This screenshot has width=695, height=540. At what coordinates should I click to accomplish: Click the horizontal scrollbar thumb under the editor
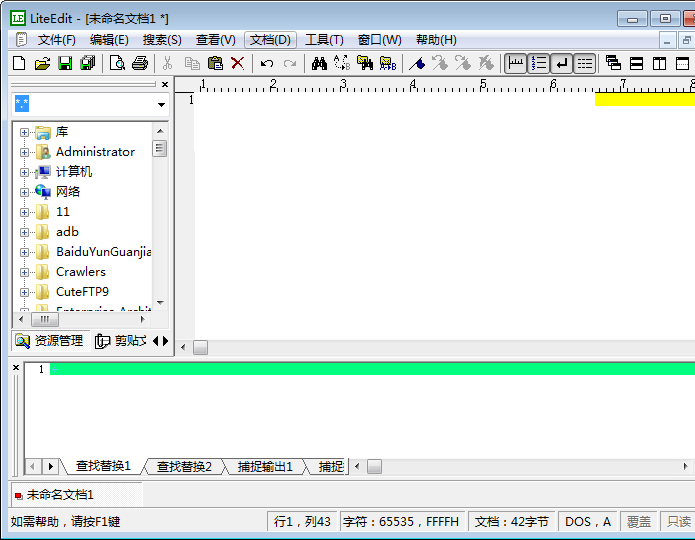click(201, 347)
